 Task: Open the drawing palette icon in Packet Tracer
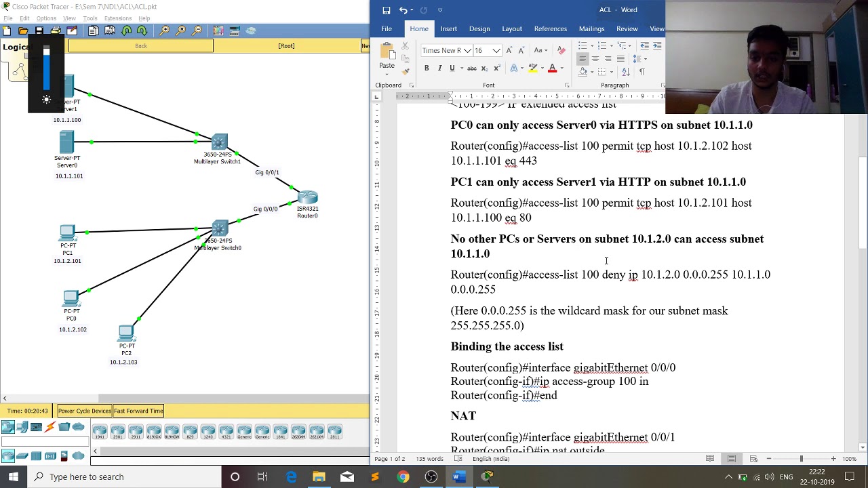(x=218, y=30)
